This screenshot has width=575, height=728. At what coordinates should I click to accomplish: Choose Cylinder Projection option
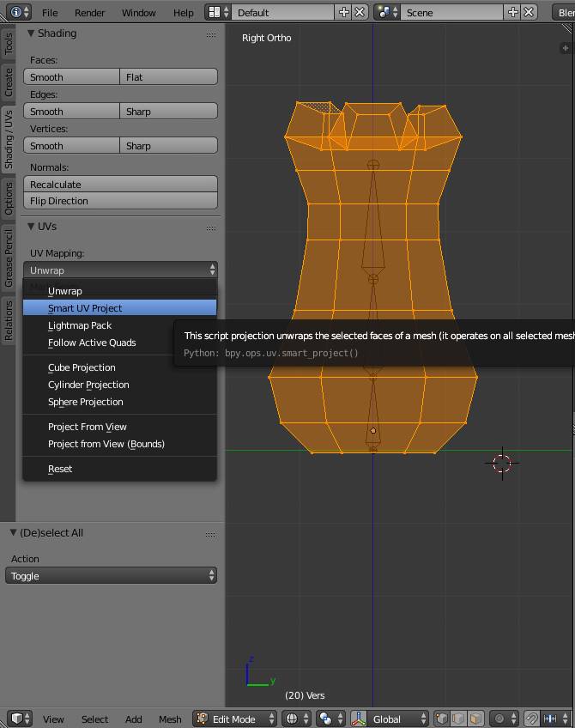120,385
